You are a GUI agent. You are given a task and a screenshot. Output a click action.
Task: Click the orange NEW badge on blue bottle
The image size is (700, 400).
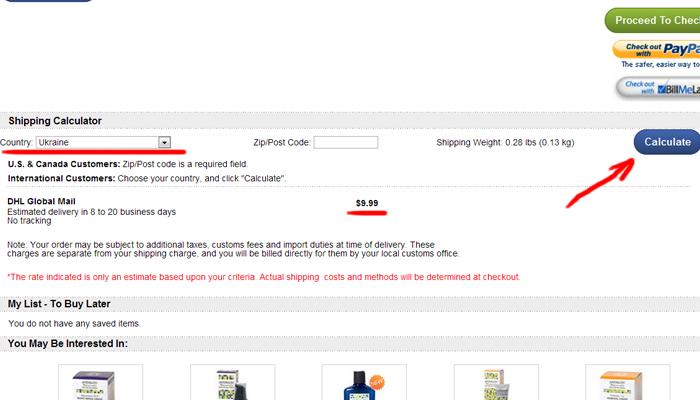click(377, 382)
